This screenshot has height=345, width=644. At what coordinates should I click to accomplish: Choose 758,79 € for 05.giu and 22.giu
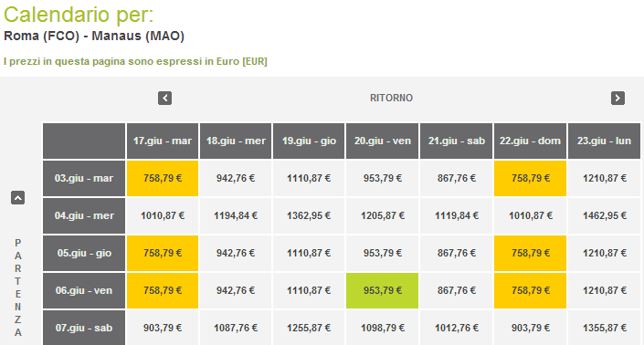tap(530, 253)
